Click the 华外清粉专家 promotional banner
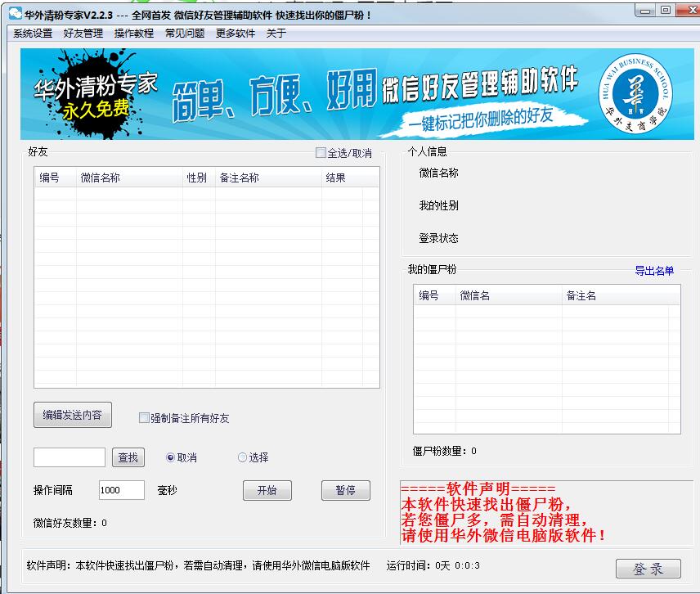Viewport: 700px width, 594px height. 357,94
